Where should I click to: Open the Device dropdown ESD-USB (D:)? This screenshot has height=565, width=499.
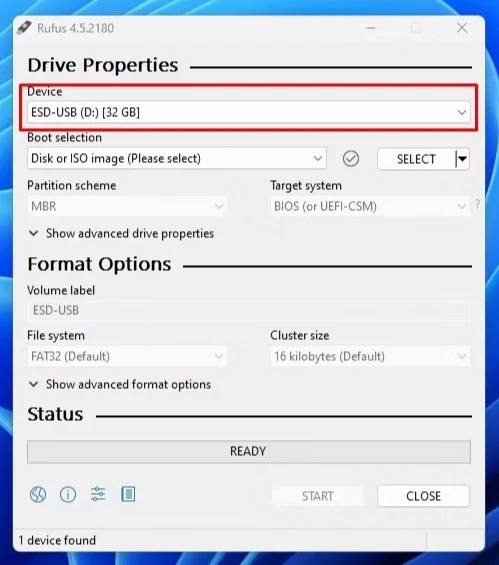249,112
